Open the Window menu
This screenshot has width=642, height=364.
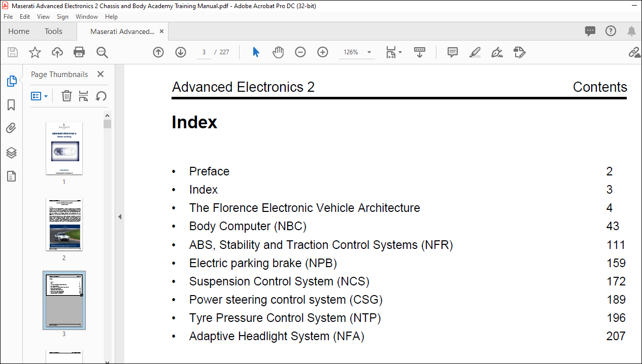point(87,17)
